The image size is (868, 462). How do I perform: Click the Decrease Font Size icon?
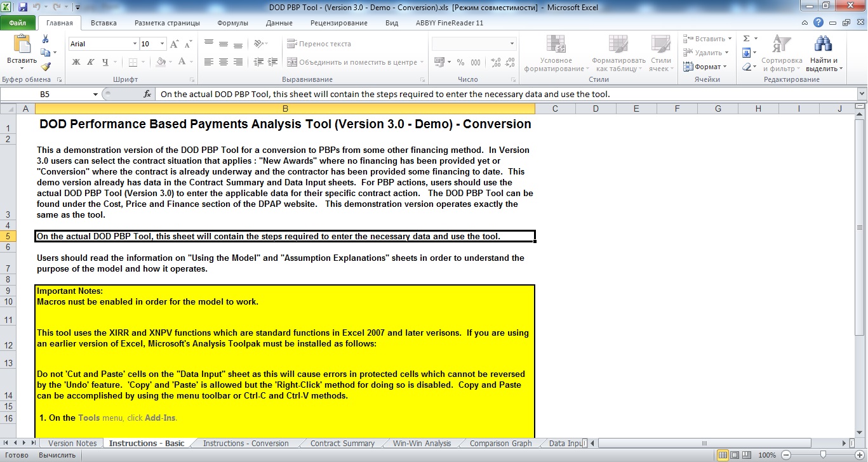point(187,44)
